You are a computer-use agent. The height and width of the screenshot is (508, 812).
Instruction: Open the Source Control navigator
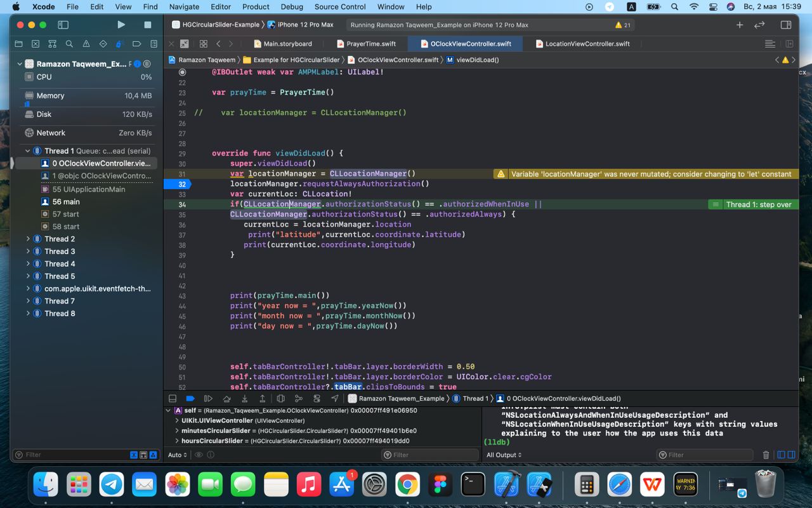coord(36,44)
